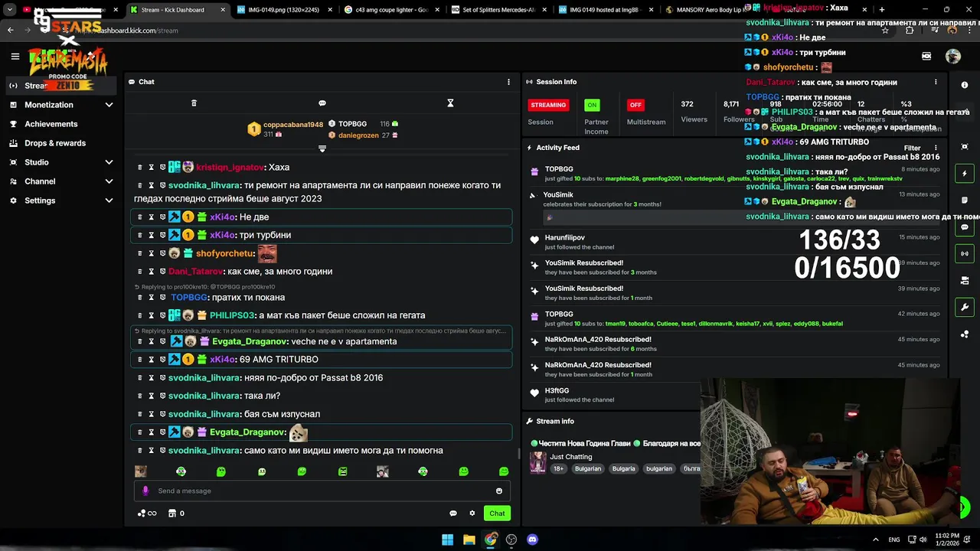Open Achievements in the sidebar
The height and width of the screenshot is (551, 980).
(61, 124)
